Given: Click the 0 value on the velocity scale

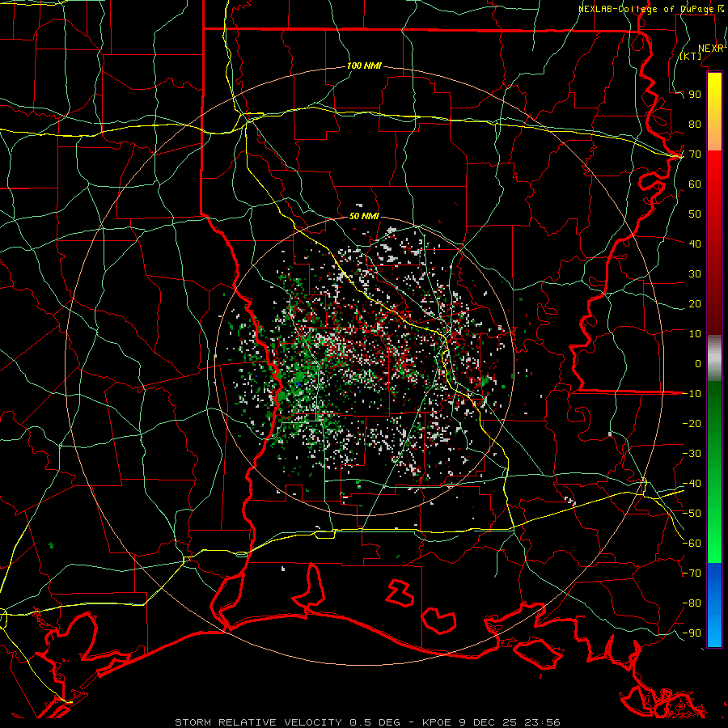Looking at the screenshot, I should tap(698, 364).
